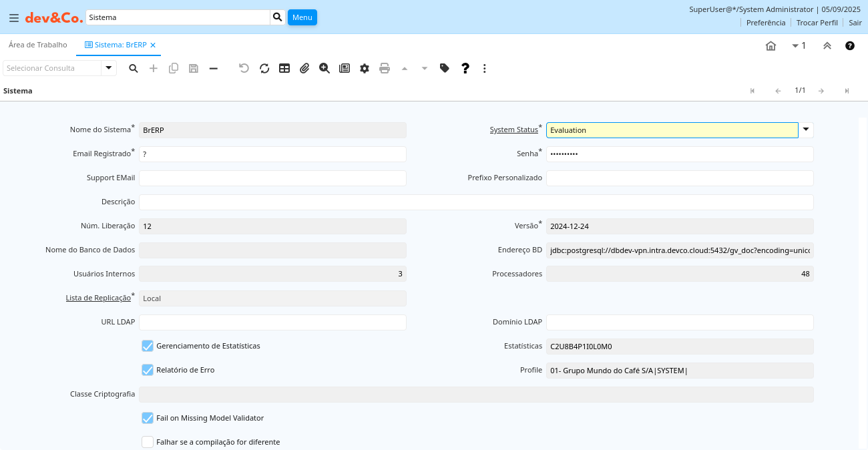Enable Falhar se a compilação for diferente

click(148, 442)
